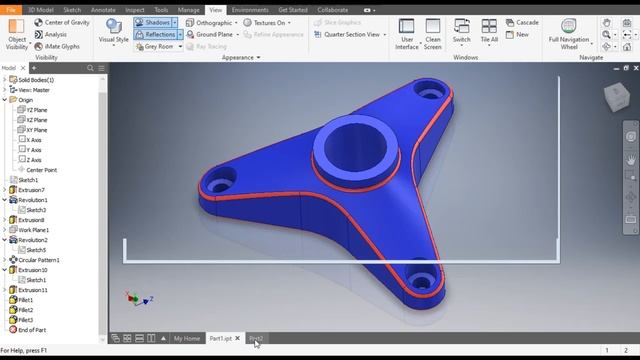Select the Pan hand tool in Navigate panel
640x360 pixels.
click(x=607, y=22)
